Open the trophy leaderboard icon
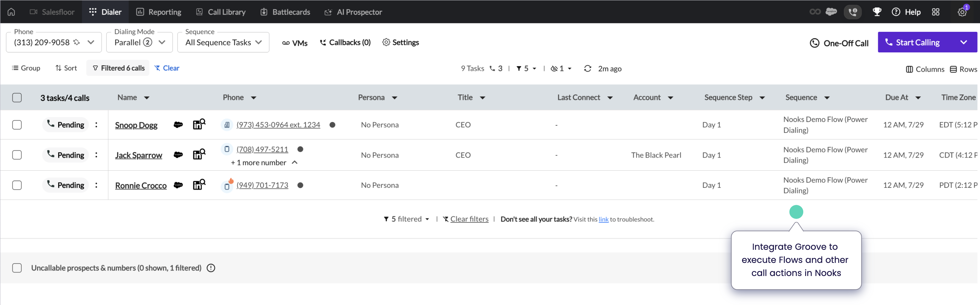This screenshot has width=980, height=305. pyautogui.click(x=877, y=12)
